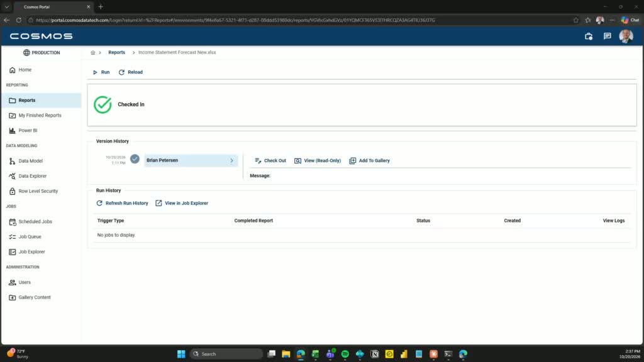Open Microsoft Teams from taskbar
Screen dimensions: 644x362
330,354
